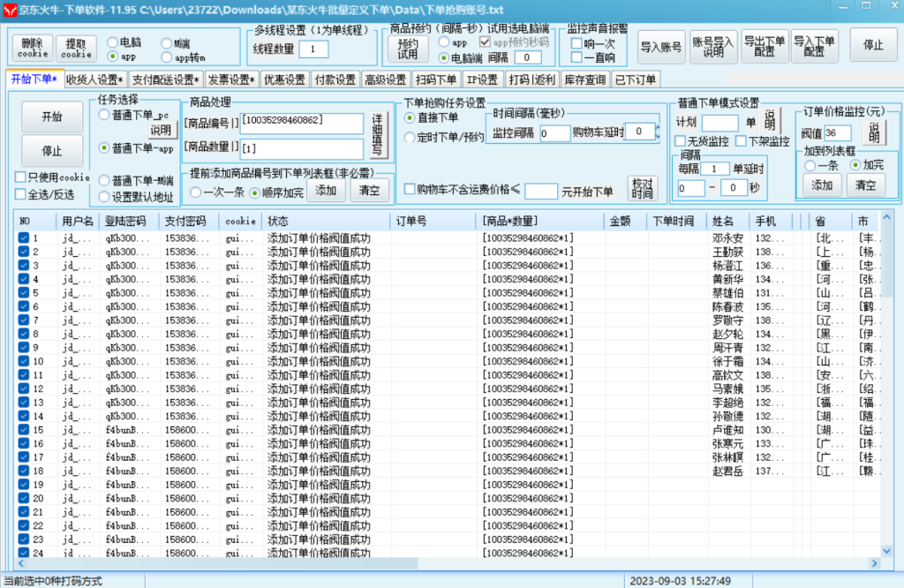Image resolution: width=904 pixels, height=588 pixels.
Task: Click the 开始 button
Action: click(52, 117)
